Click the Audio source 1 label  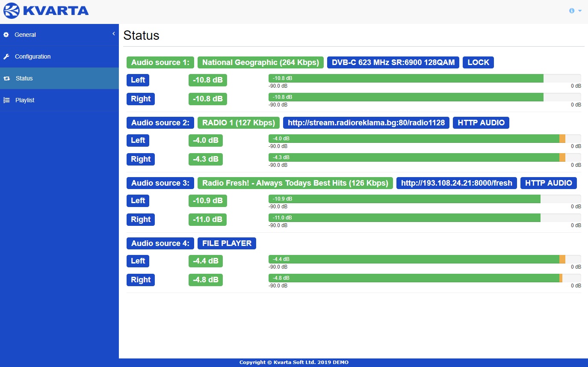coord(160,62)
